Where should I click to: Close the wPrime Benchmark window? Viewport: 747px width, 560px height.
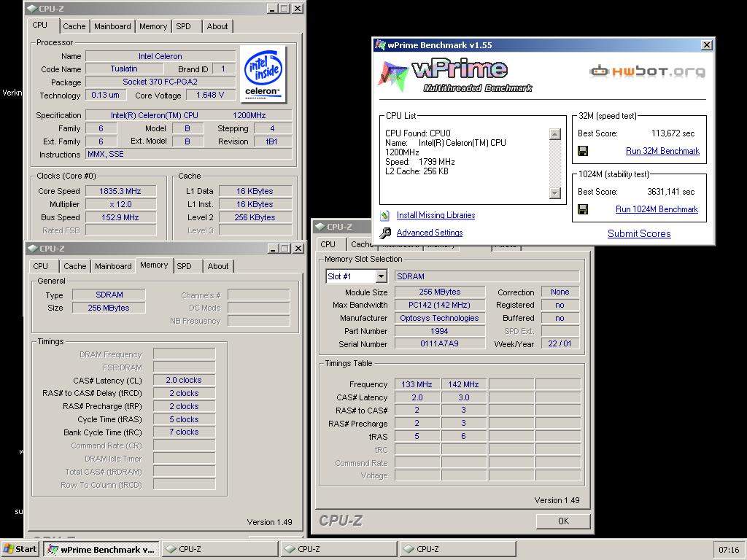pyautogui.click(x=707, y=44)
